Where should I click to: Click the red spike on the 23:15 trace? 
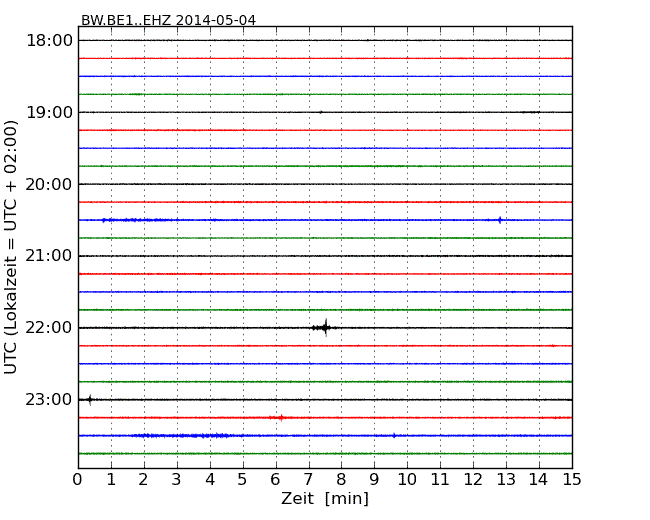click(x=281, y=418)
